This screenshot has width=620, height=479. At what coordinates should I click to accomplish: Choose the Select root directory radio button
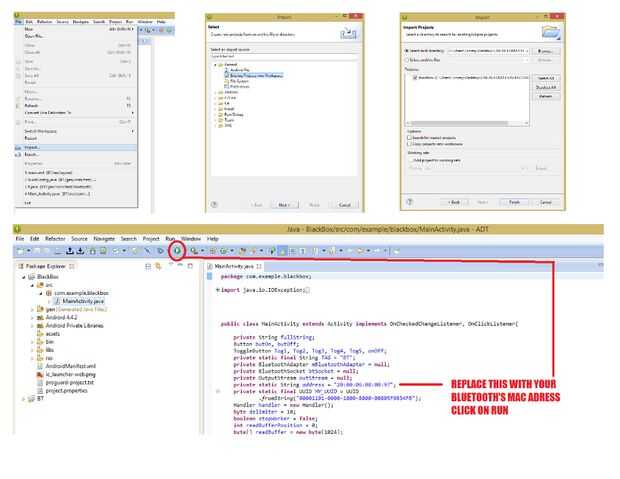[406, 51]
